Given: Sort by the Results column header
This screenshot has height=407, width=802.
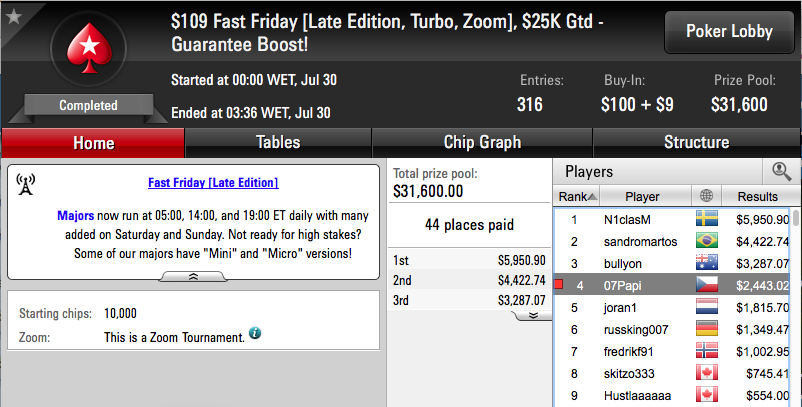Looking at the screenshot, I should pyautogui.click(x=758, y=196).
